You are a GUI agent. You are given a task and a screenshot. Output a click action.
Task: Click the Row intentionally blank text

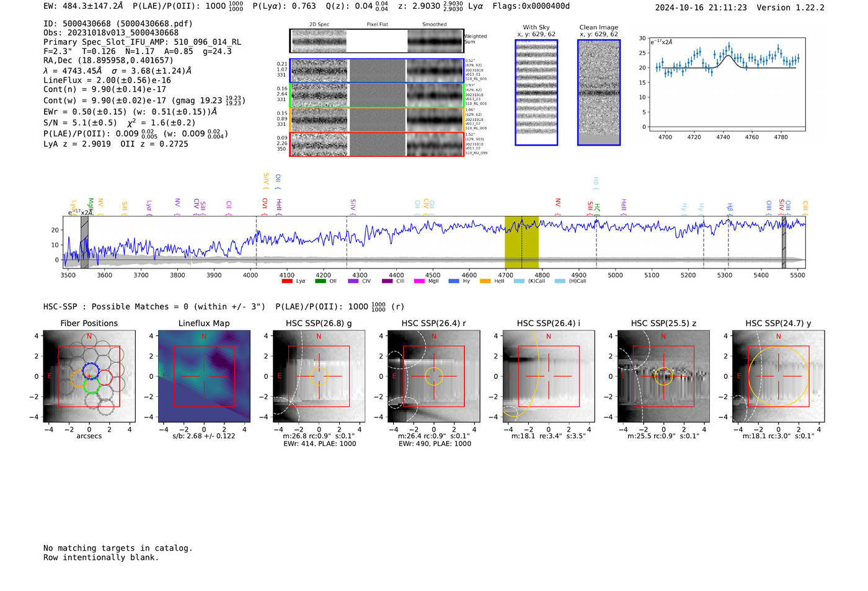(101, 558)
